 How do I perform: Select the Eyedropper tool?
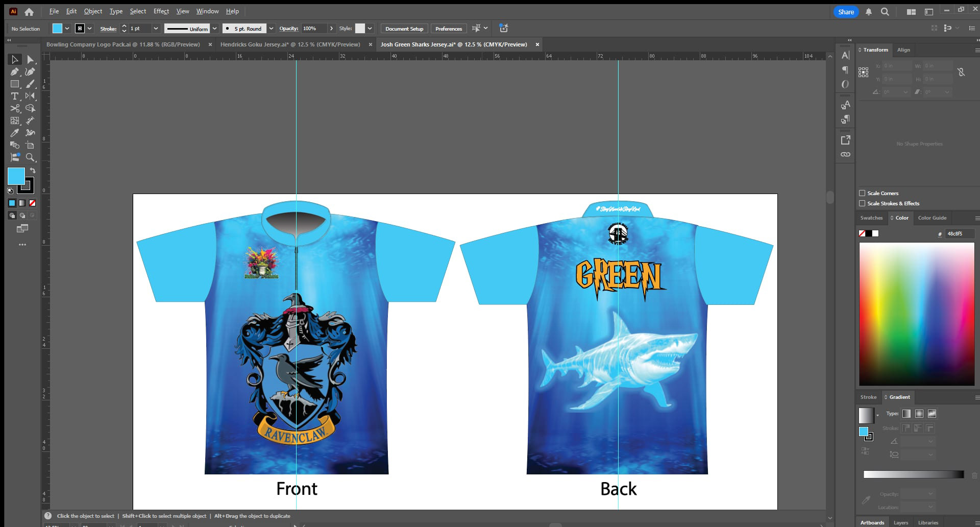15,133
